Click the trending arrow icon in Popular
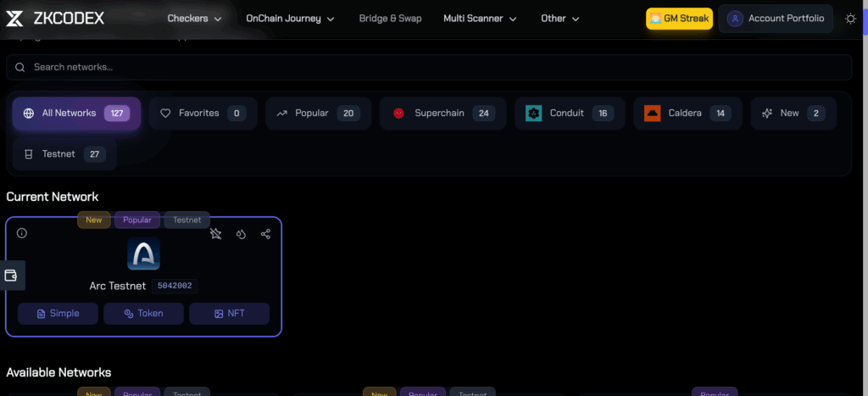This screenshot has width=868, height=396. (281, 114)
